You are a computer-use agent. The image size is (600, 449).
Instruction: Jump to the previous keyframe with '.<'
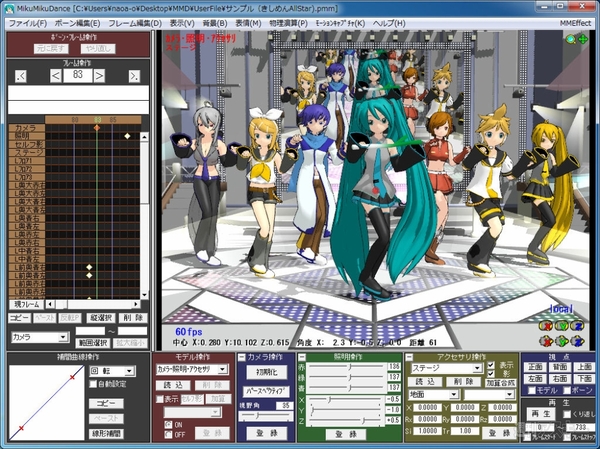coord(21,76)
